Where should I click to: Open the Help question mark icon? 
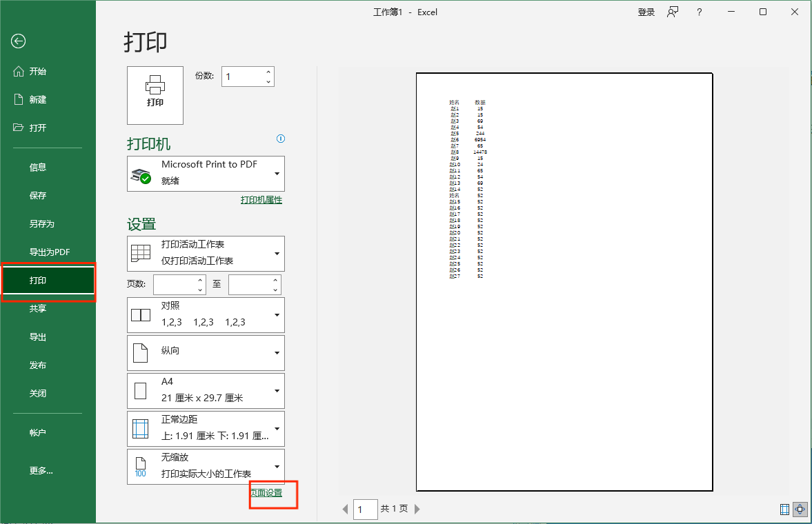tap(699, 12)
